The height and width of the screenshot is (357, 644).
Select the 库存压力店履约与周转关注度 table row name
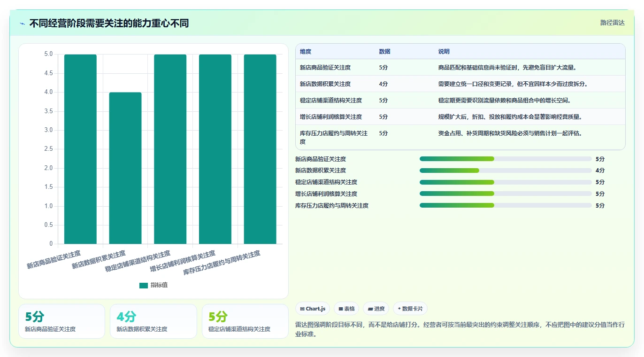[x=334, y=137]
